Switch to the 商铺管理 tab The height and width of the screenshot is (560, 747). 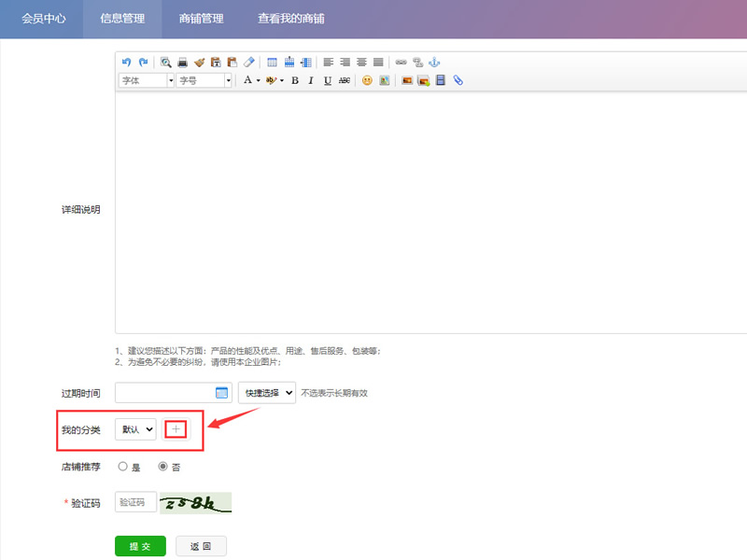[x=201, y=19]
